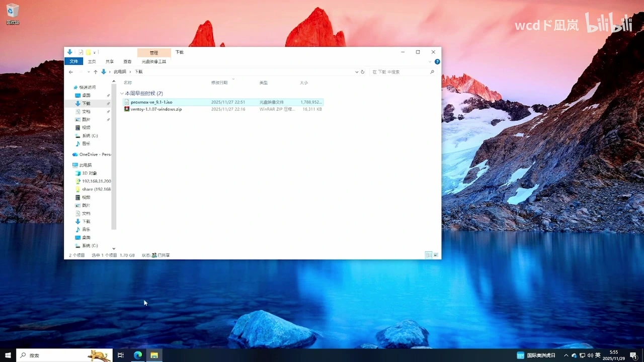Switch to the 共享 ribbon tab
644x362 pixels.
coord(110,61)
